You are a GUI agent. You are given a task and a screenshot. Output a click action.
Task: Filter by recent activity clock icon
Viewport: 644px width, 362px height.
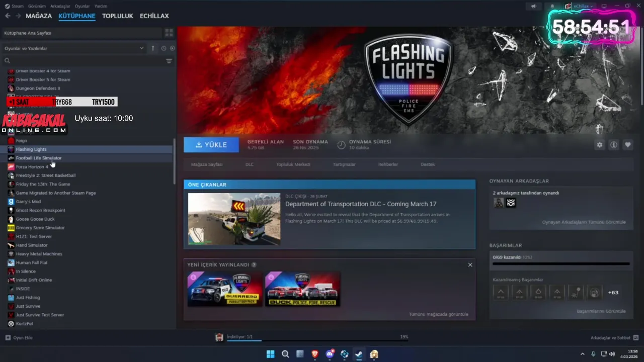click(x=164, y=48)
